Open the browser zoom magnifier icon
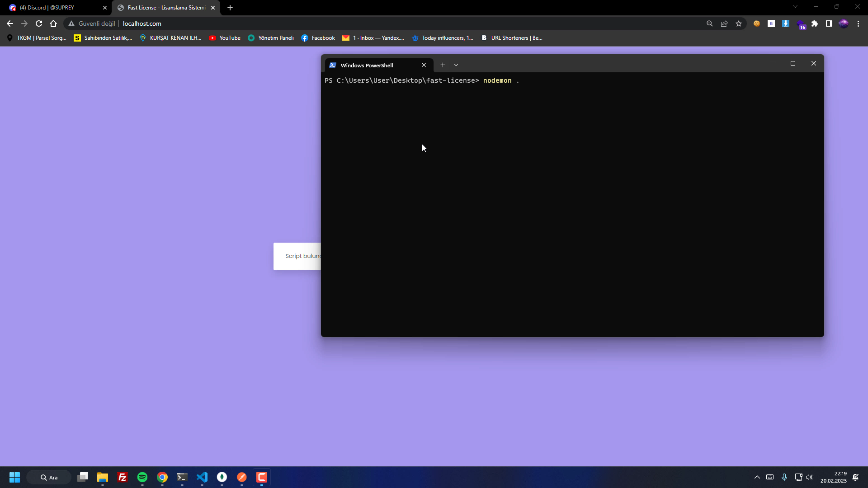Screen dimensions: 868x488 click(710, 23)
